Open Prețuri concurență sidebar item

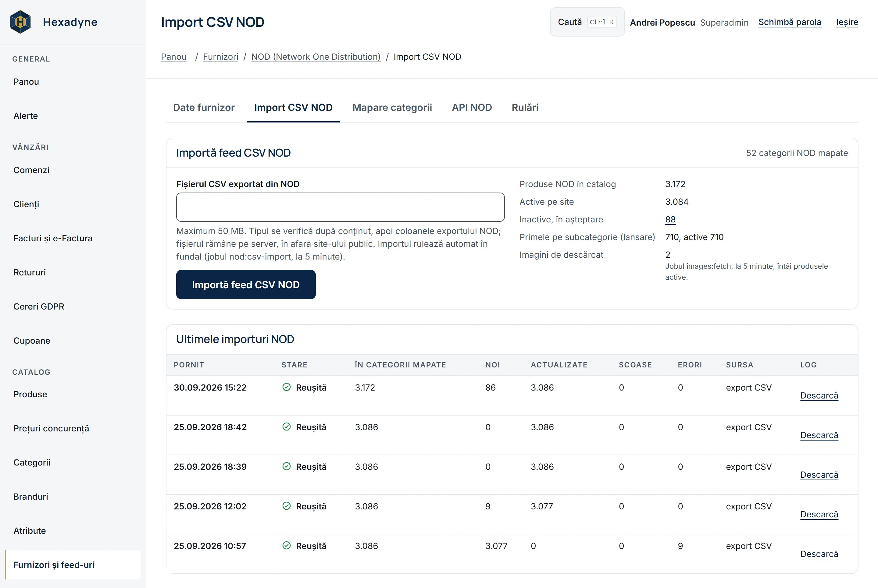[73, 428]
